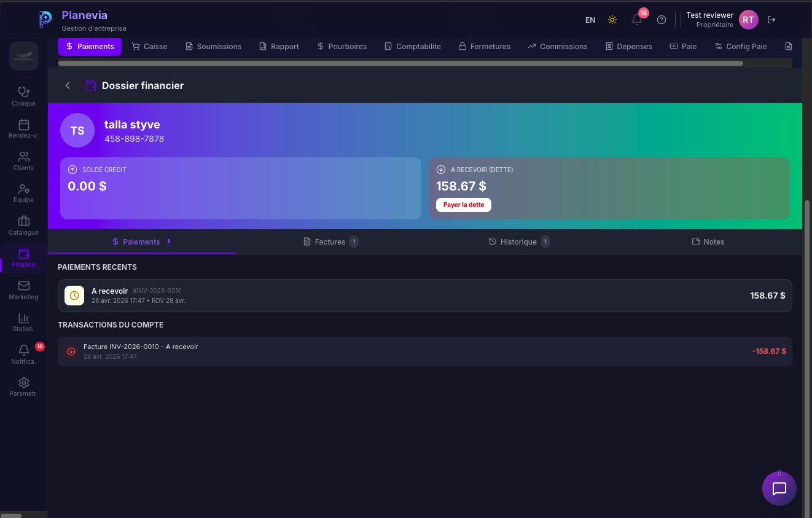This screenshot has height=518, width=812.
Task: Click the company logo thumbnail in sidebar
Action: (24, 56)
